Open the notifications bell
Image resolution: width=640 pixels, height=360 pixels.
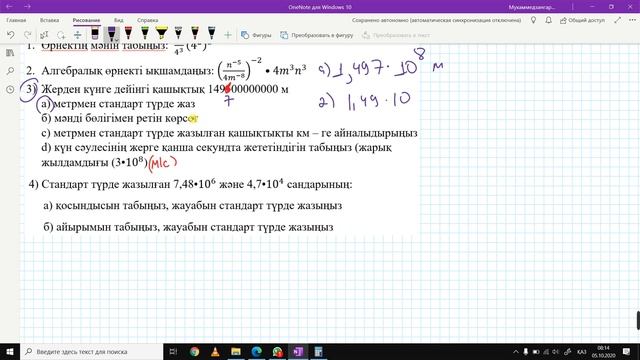548,20
